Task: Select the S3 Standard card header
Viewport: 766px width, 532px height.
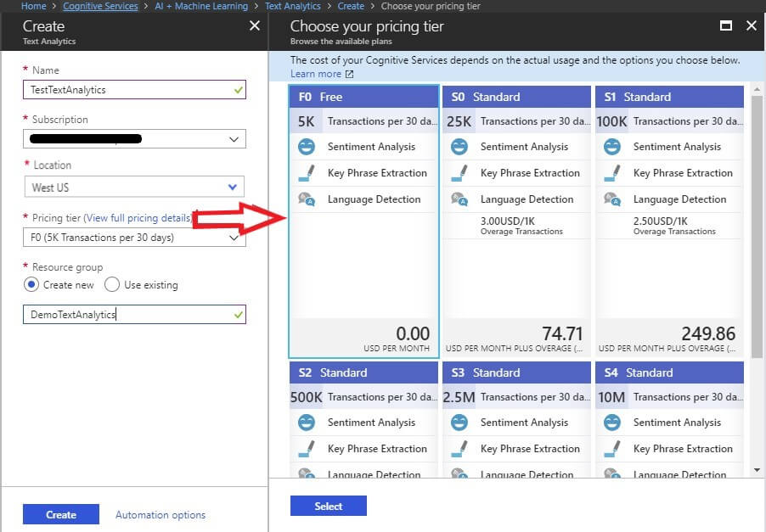Action: click(516, 372)
